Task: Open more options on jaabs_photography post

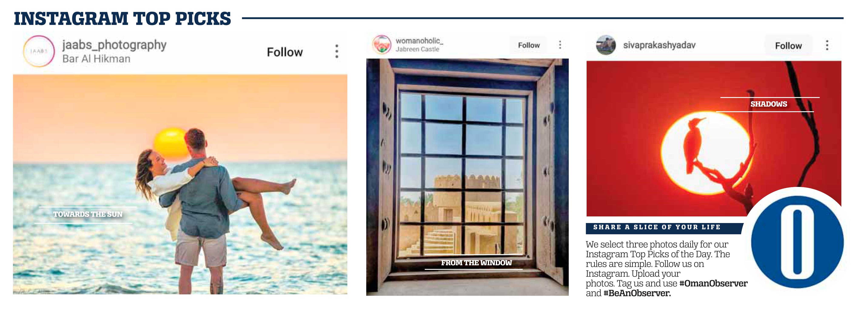Action: pyautogui.click(x=337, y=51)
